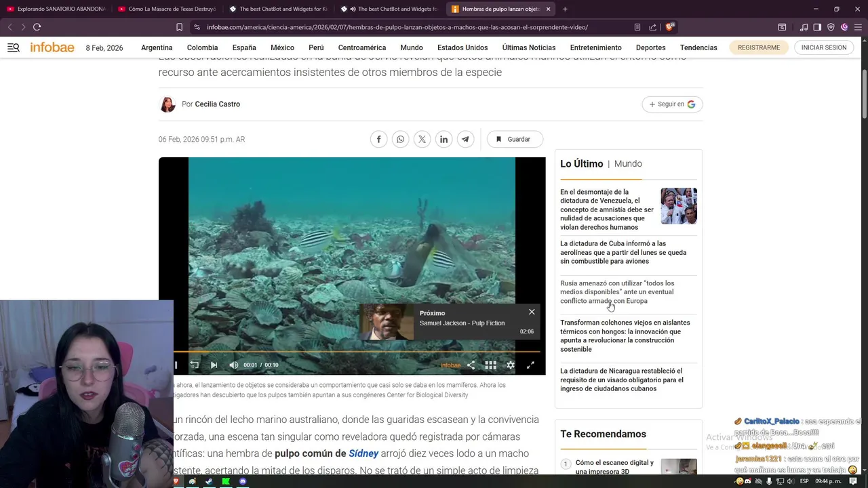
Task: Click the Steam icon in the taskbar
Action: click(x=209, y=481)
